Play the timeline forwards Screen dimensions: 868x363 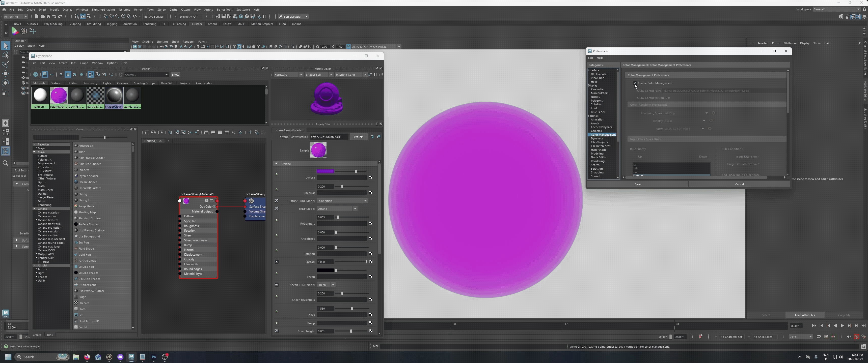pyautogui.click(x=842, y=326)
